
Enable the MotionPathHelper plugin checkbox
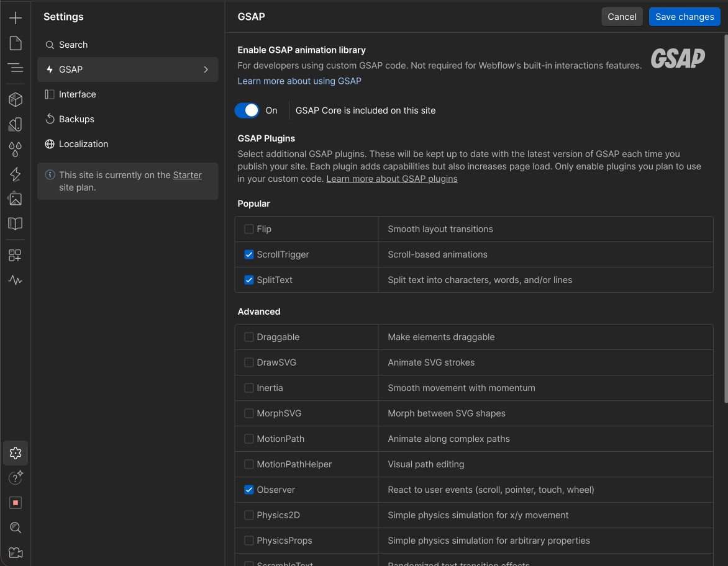[249, 464]
